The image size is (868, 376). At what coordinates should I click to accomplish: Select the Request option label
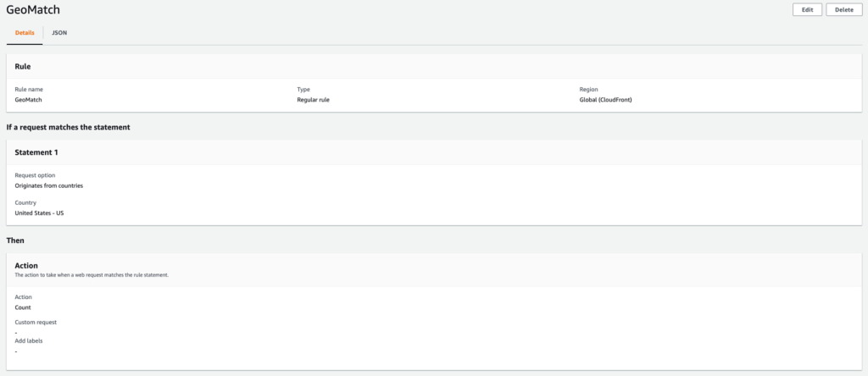click(35, 175)
